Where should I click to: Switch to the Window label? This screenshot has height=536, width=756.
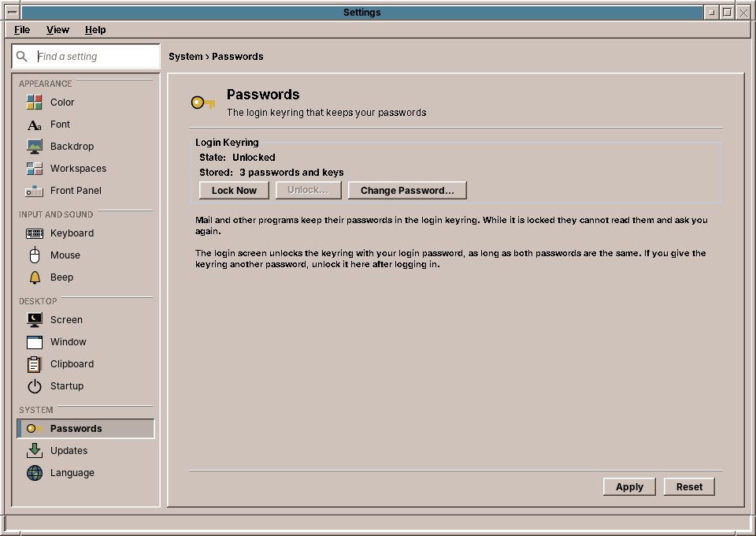tap(68, 342)
